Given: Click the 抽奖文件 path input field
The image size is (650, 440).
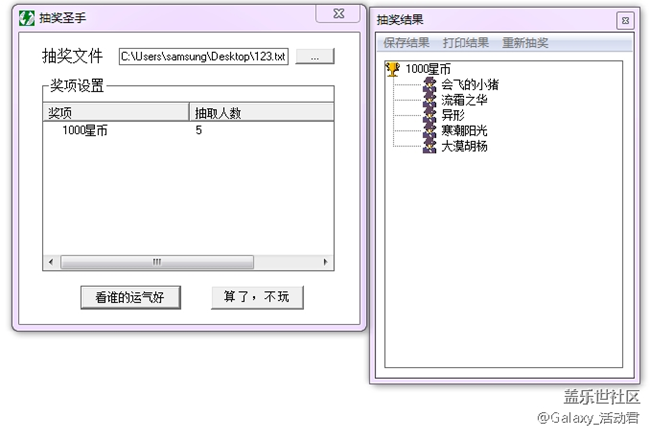Looking at the screenshot, I should pyautogui.click(x=203, y=57).
